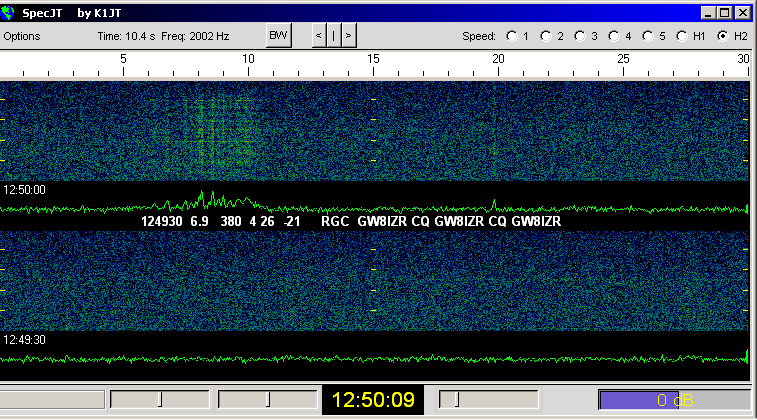Click the BW bandwidth button

[279, 36]
